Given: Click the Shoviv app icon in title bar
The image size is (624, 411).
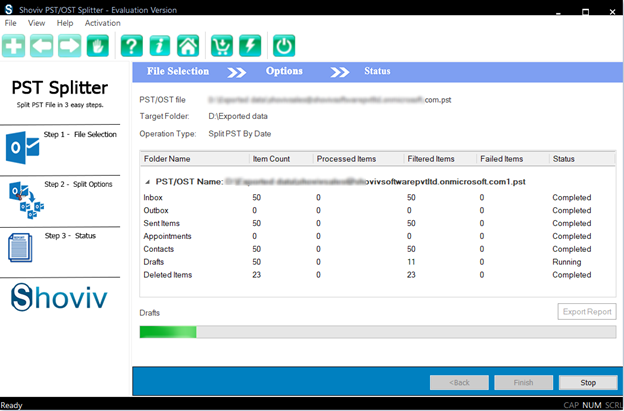Looking at the screenshot, I should [x=8, y=10].
